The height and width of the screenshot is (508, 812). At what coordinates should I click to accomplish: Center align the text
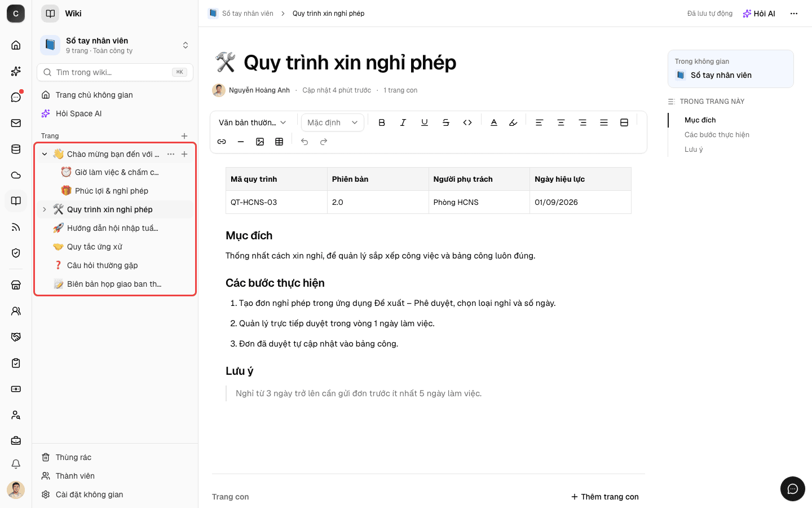click(x=561, y=122)
